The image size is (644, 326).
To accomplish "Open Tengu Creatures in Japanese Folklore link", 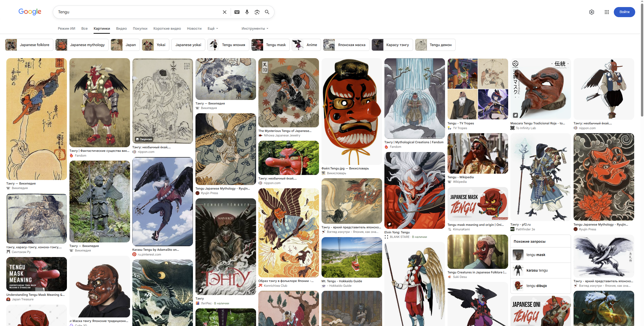I will tap(477, 272).
